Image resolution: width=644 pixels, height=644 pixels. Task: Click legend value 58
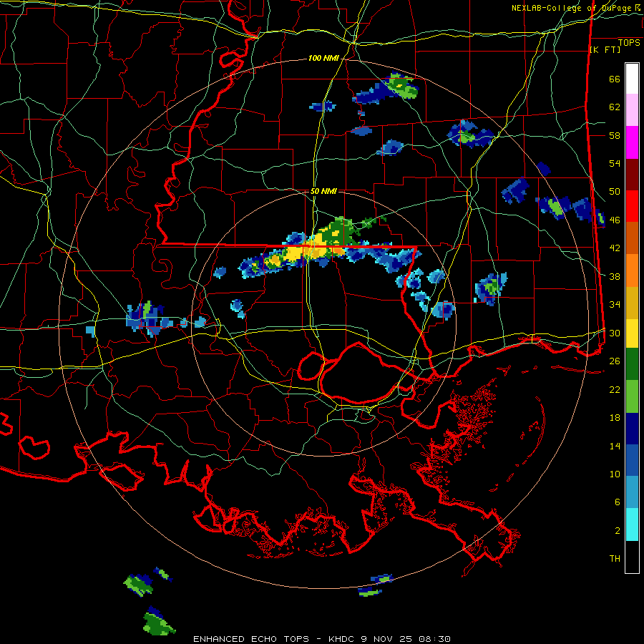[x=615, y=135]
